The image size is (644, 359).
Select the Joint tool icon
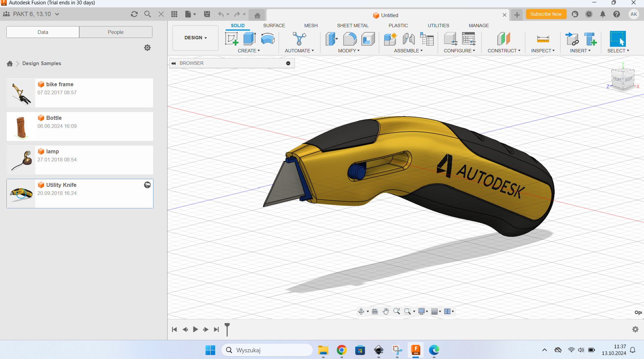pyautogui.click(x=409, y=39)
